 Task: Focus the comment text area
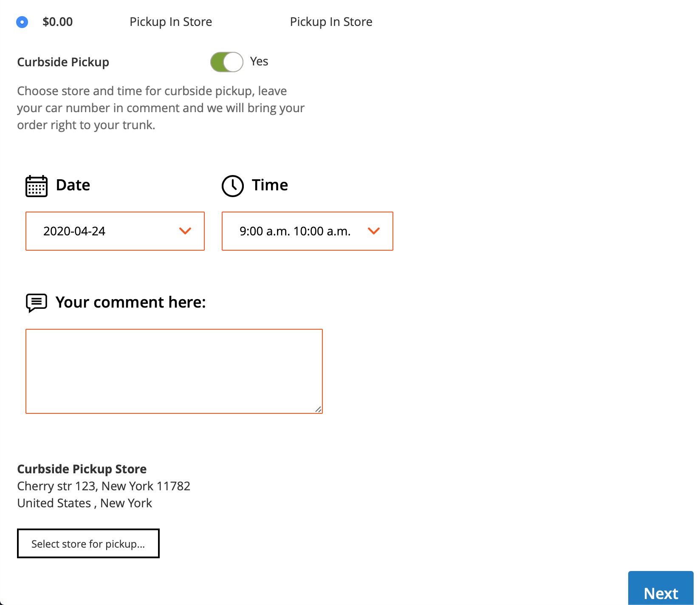click(174, 371)
